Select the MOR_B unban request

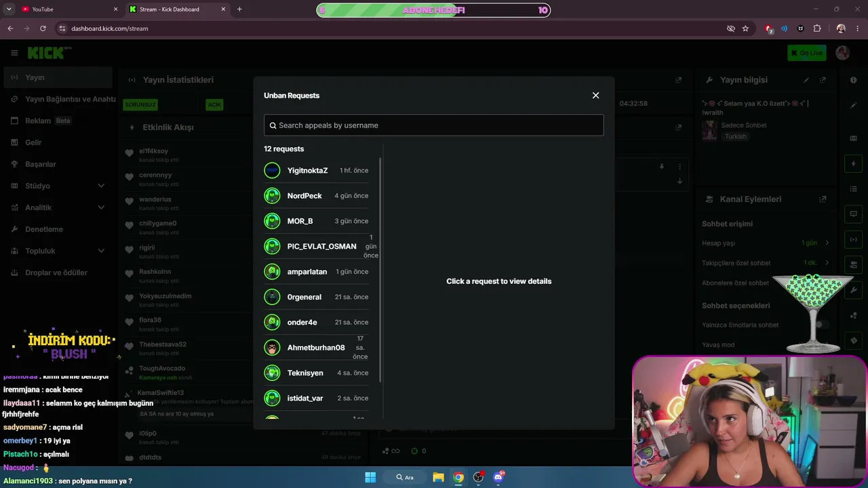point(317,221)
